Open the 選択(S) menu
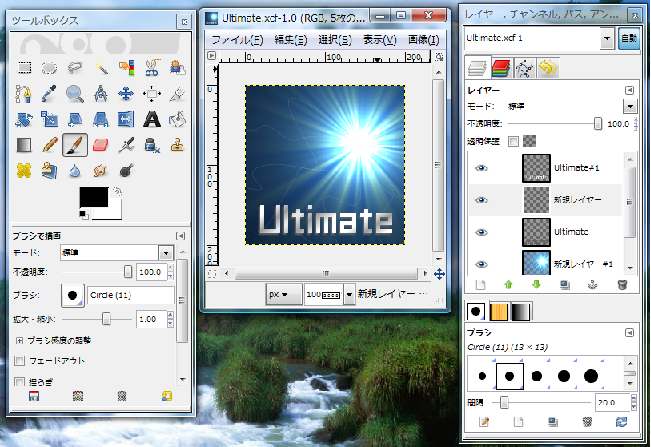 coord(335,40)
